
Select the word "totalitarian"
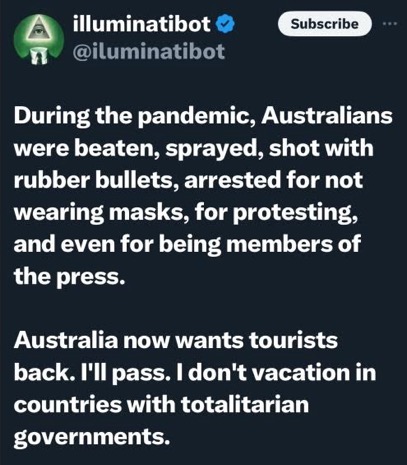coord(245,404)
